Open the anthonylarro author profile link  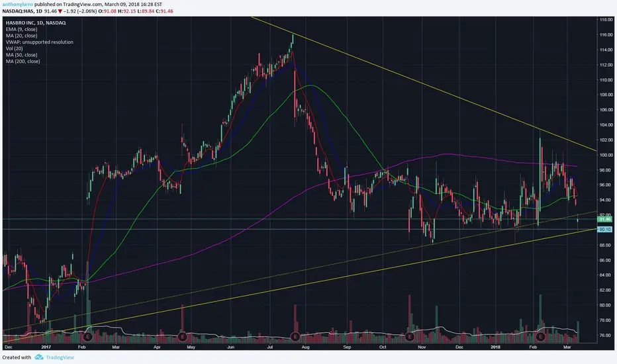pyautogui.click(x=18, y=5)
